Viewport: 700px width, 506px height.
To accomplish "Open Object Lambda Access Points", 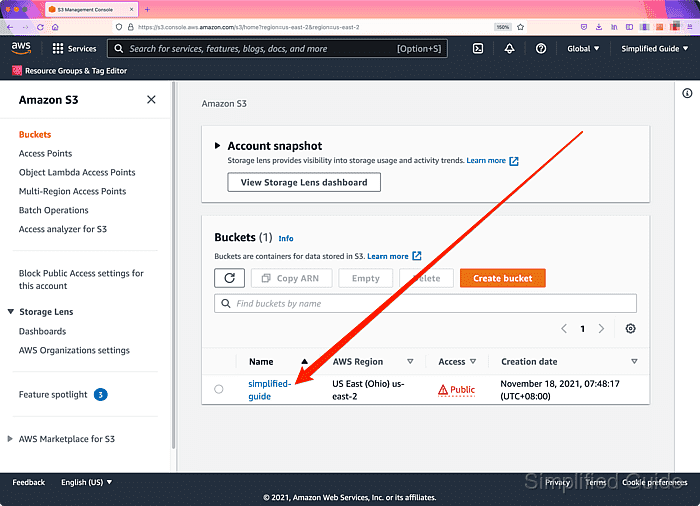I will point(77,172).
